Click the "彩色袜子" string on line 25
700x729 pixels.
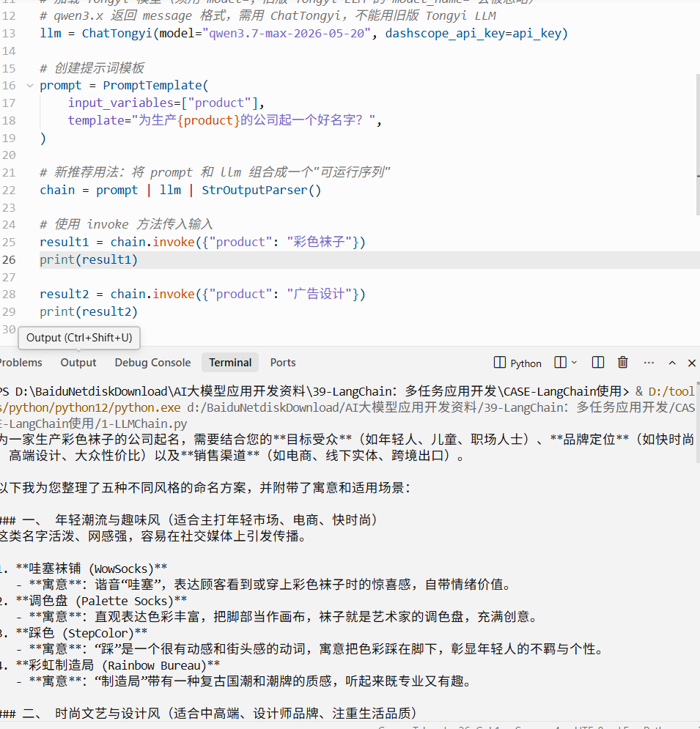319,242
